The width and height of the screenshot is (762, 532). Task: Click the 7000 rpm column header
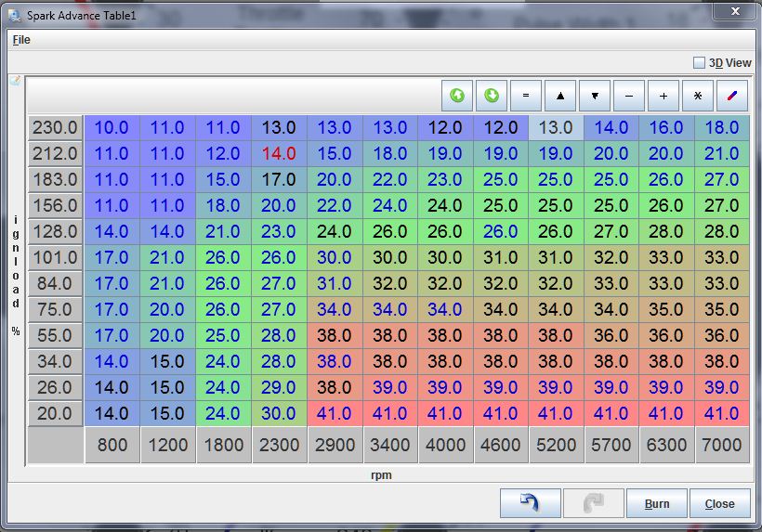click(x=722, y=445)
